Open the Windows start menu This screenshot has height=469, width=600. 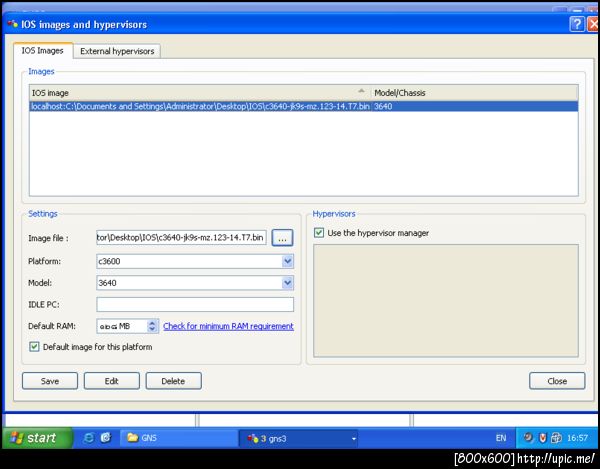tap(37, 438)
